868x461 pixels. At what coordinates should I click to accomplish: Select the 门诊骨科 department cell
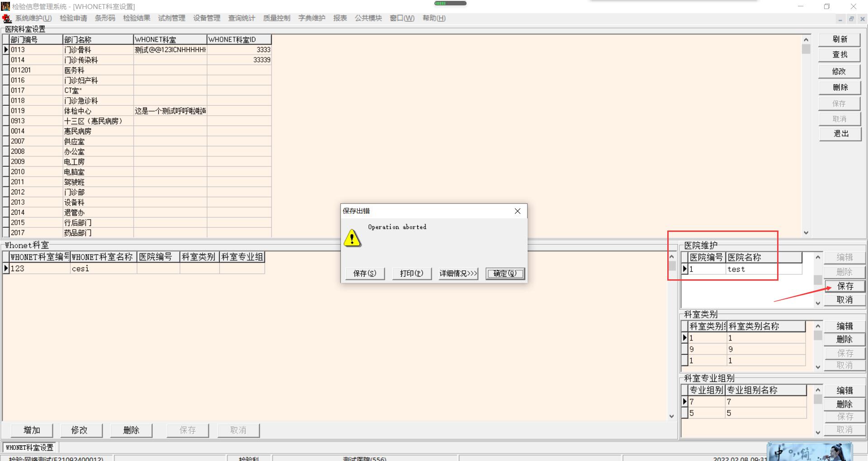tap(98, 50)
